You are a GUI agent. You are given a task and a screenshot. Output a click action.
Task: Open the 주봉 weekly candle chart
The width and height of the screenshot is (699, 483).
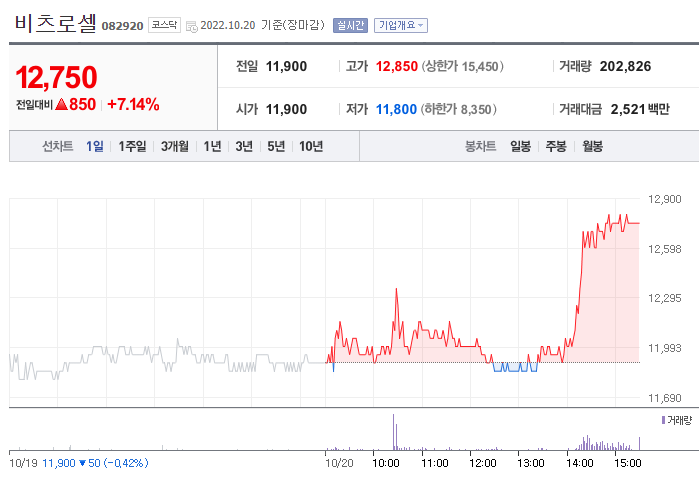(x=556, y=146)
